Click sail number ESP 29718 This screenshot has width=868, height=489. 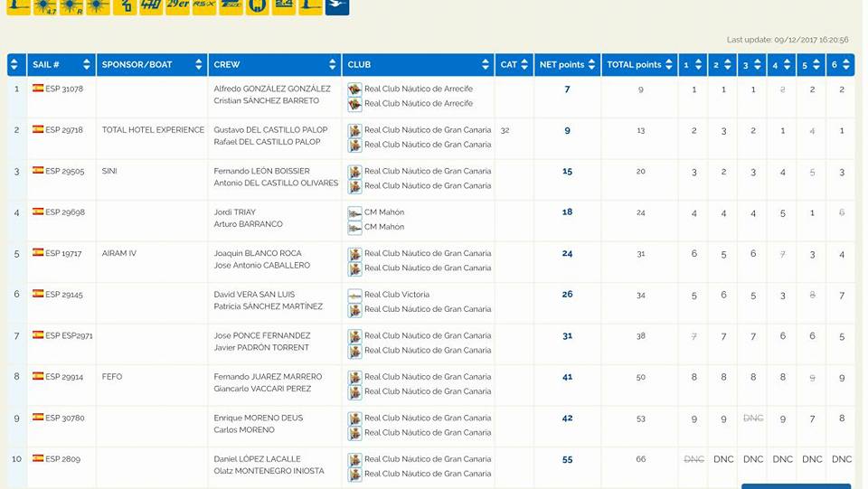pos(63,130)
